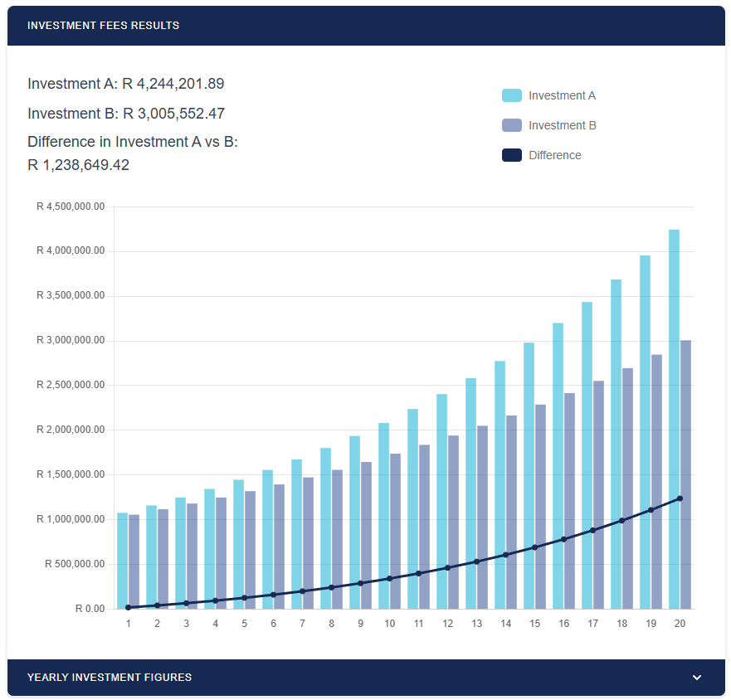Click the Investment A bar for year 20
The height and width of the screenshot is (700, 731).
point(674,419)
